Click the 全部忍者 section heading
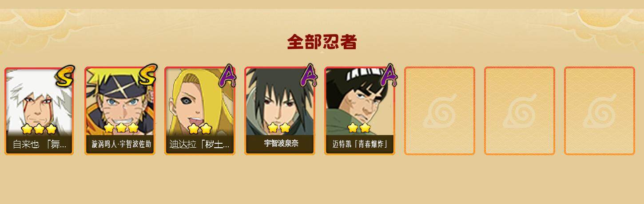The width and height of the screenshot is (644, 204). [322, 42]
